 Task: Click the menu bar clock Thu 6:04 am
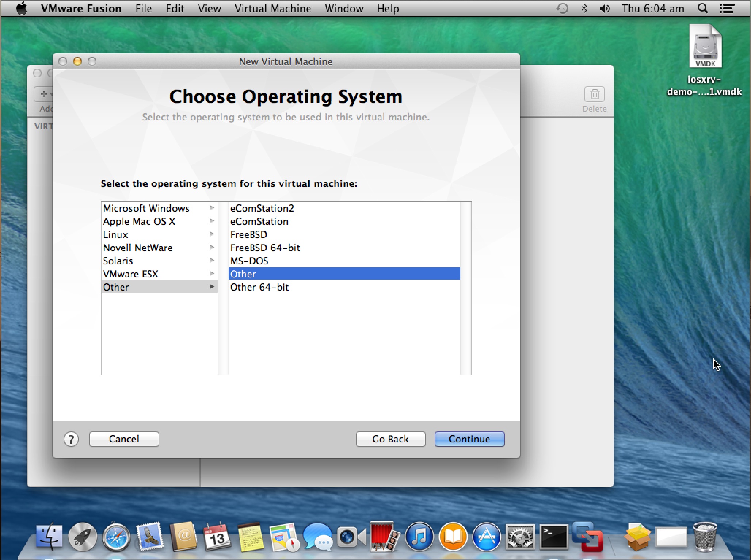pyautogui.click(x=653, y=8)
